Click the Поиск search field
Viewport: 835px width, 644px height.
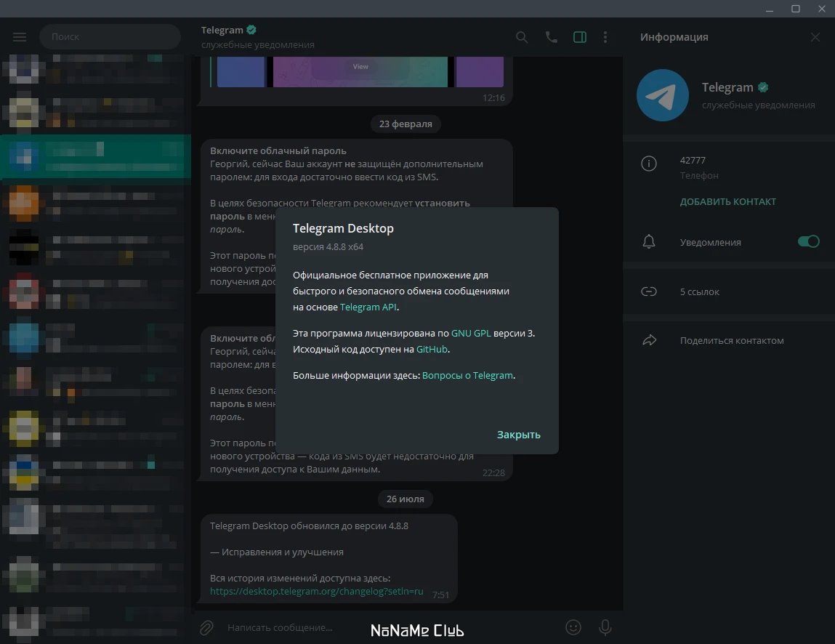click(x=110, y=37)
